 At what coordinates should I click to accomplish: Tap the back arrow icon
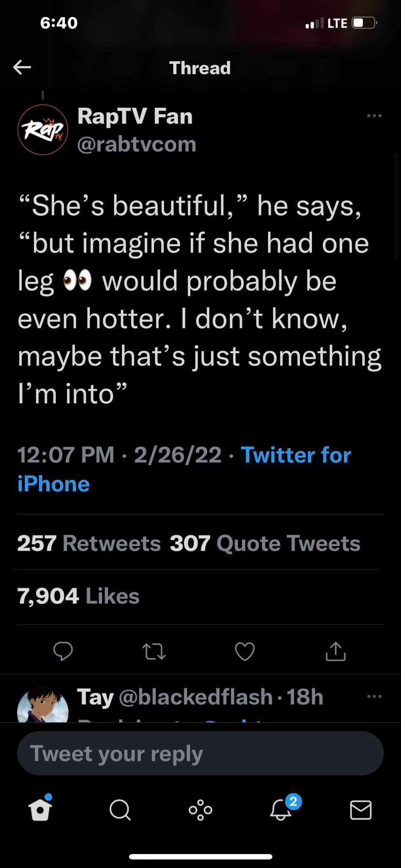click(22, 67)
